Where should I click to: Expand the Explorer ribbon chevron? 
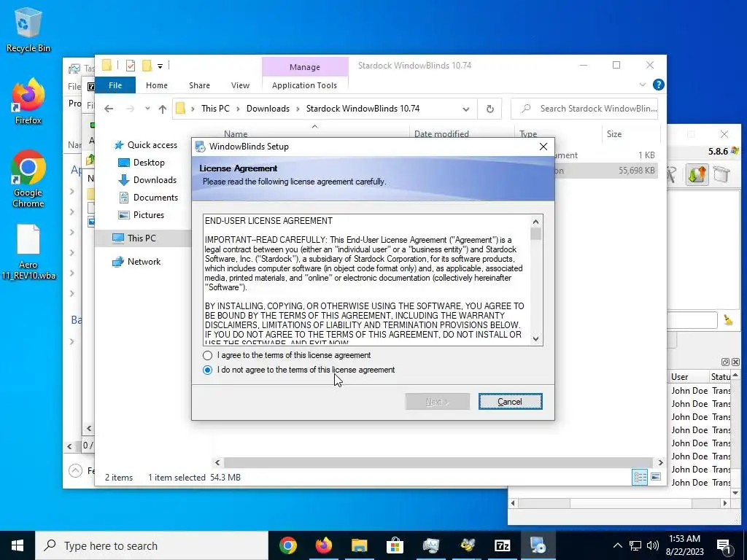coord(642,85)
